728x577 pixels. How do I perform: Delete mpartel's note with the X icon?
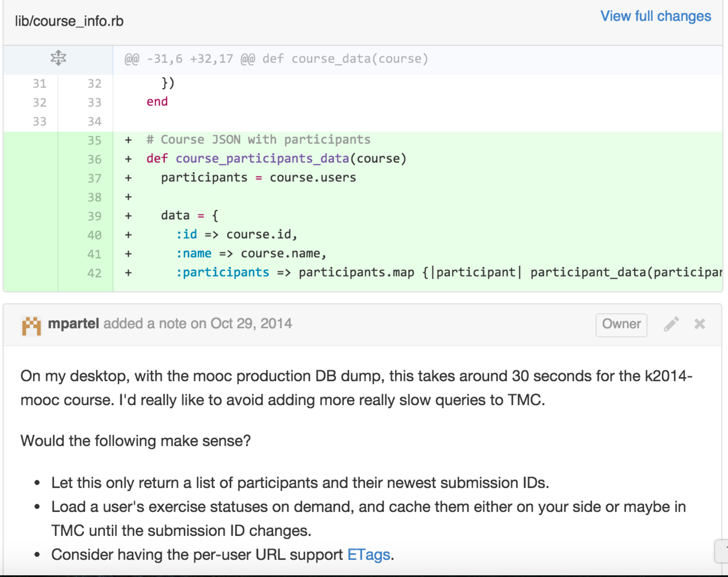[700, 324]
